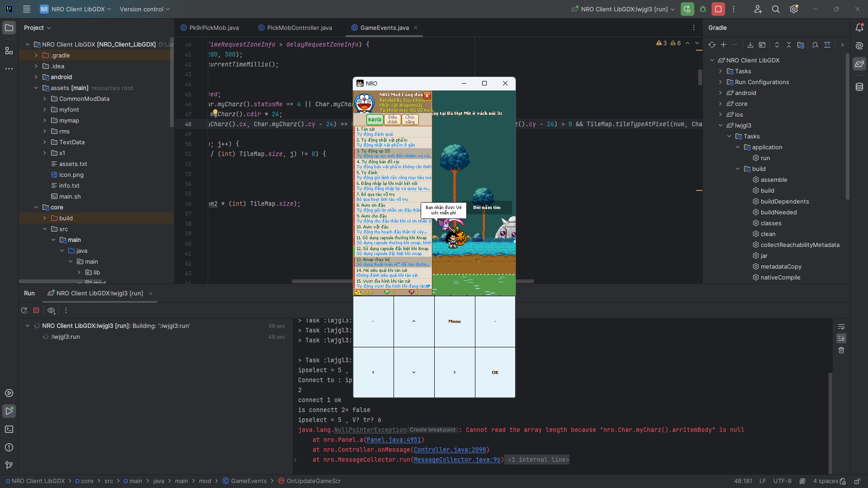Toggle read-only lock in status bar
This screenshot has height=488, width=868.
tap(857, 481)
